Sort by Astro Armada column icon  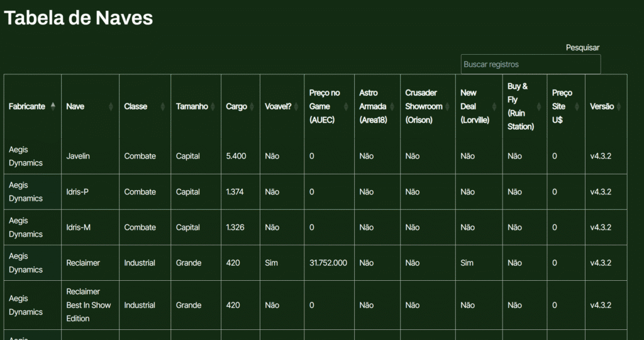(392, 106)
